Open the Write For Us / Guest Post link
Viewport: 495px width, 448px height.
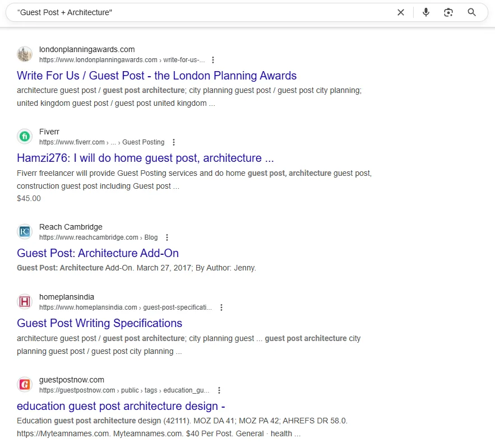coord(156,75)
